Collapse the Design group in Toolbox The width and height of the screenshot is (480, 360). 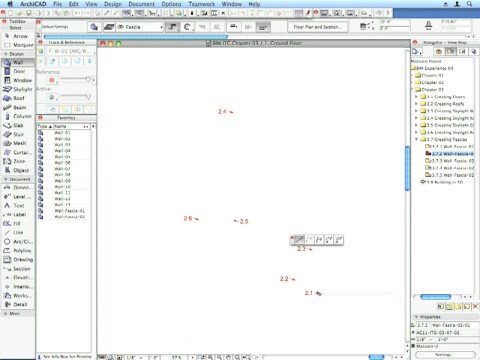click(x=6, y=54)
